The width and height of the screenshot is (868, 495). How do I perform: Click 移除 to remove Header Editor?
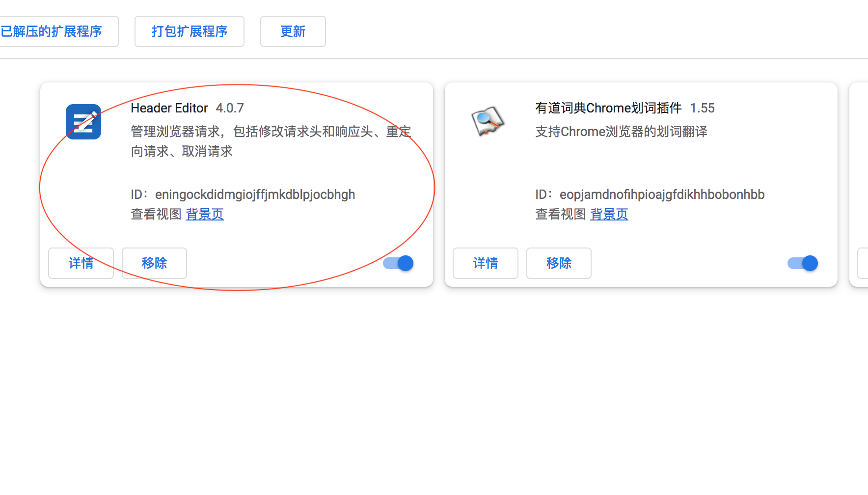[154, 263]
